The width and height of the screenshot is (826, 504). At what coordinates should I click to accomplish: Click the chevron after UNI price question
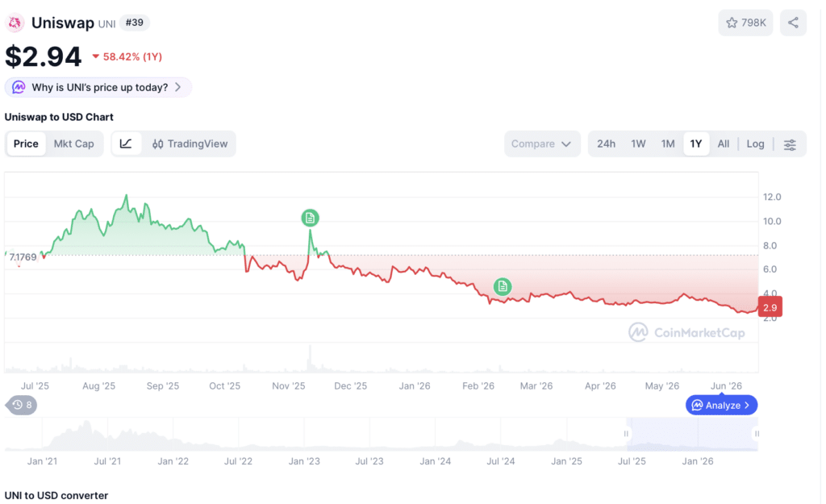pyautogui.click(x=178, y=87)
